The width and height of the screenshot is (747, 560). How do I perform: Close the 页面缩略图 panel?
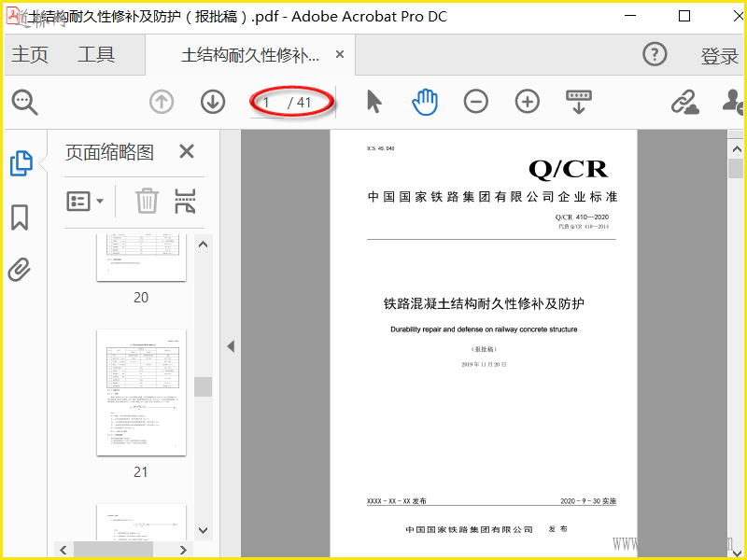point(187,152)
